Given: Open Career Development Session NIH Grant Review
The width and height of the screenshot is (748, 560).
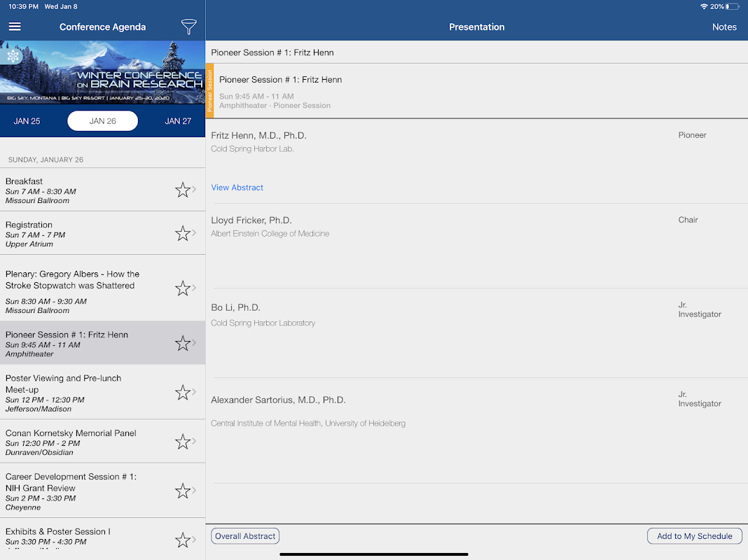Looking at the screenshot, I should coord(102,491).
